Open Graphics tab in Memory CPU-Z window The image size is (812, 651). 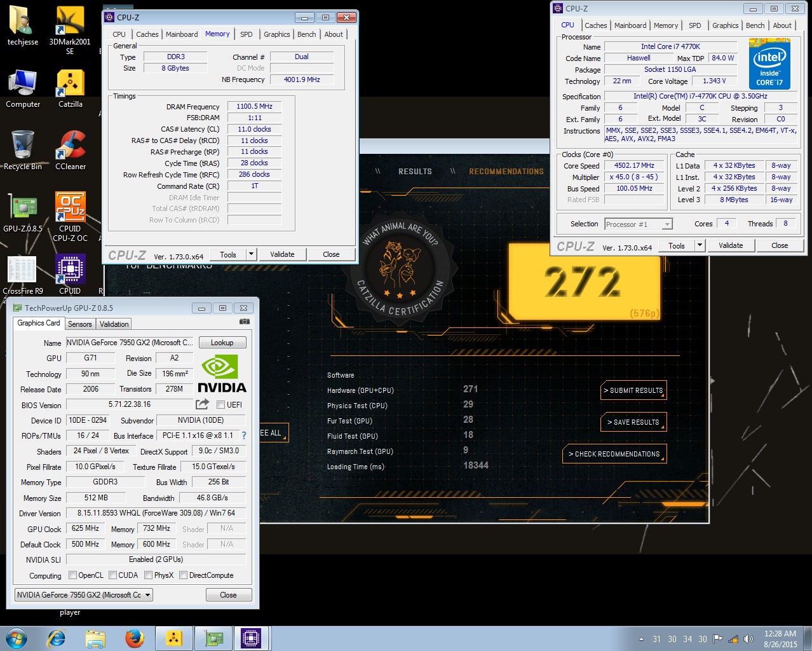277,34
